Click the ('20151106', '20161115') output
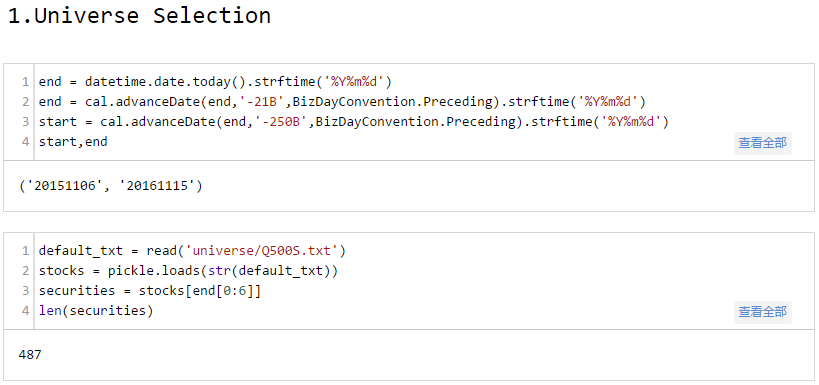Viewport: 819px width, 385px height. (110, 186)
